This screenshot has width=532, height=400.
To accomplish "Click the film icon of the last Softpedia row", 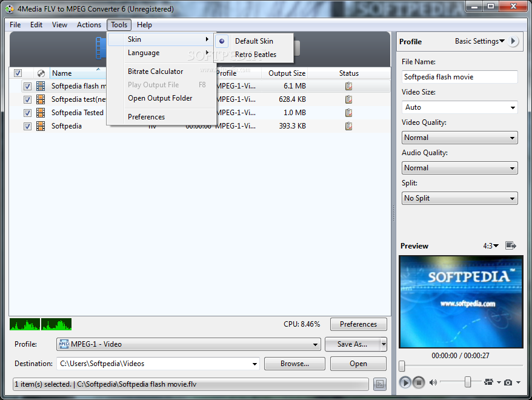I will 41,126.
